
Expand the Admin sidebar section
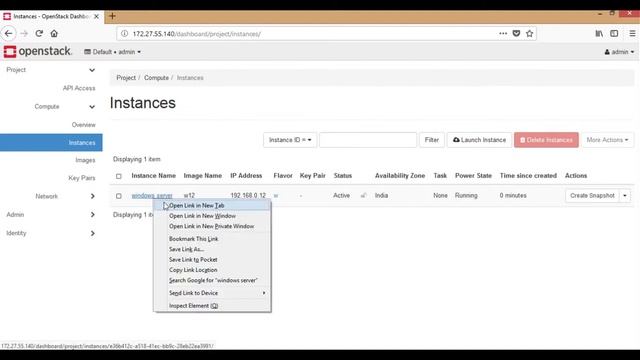93,215
